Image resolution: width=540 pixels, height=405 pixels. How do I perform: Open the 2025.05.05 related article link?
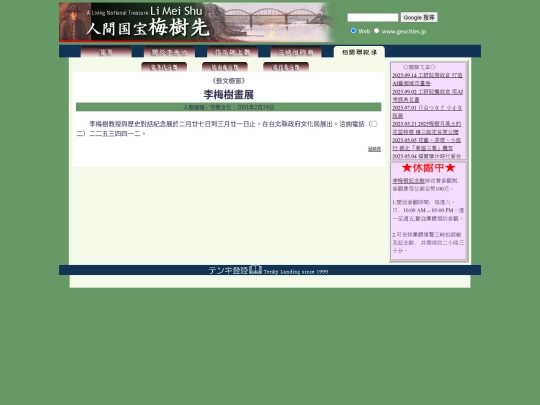[427, 144]
